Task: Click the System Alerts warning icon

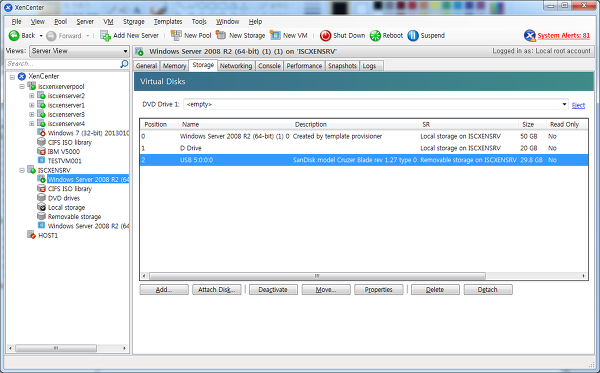Action: pyautogui.click(x=530, y=36)
